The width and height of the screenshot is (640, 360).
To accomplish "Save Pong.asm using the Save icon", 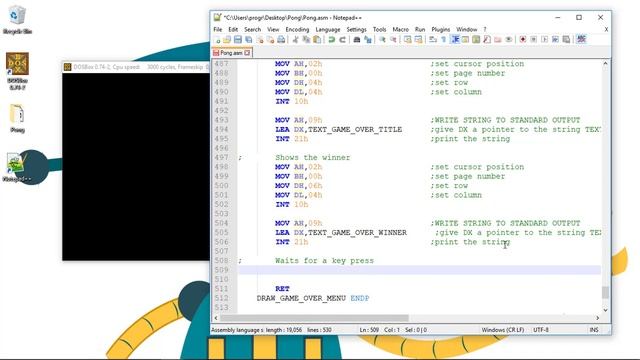I will [x=238, y=40].
